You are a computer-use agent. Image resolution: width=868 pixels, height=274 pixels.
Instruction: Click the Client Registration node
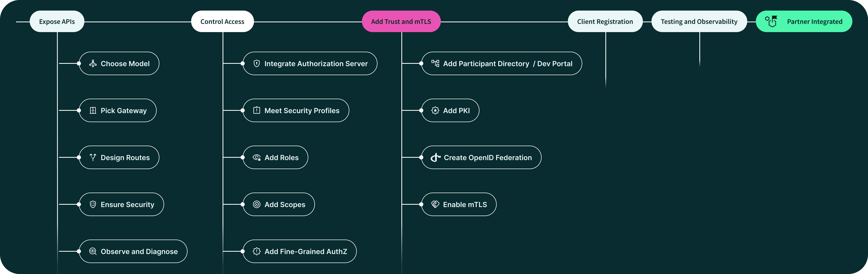605,21
